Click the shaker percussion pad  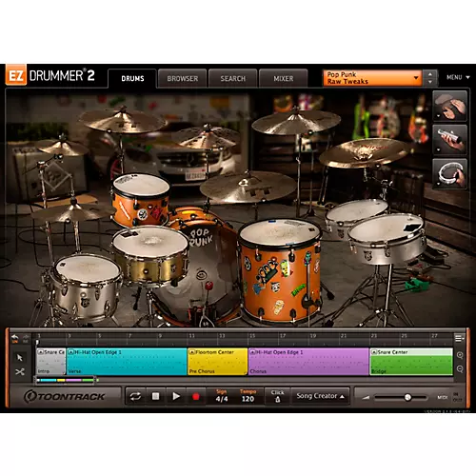click(x=449, y=140)
